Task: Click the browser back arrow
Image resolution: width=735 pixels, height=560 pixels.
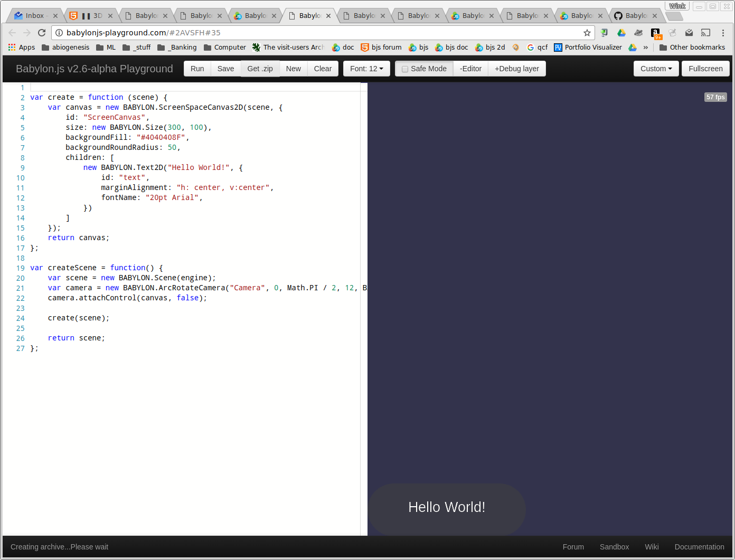Action: tap(12, 33)
